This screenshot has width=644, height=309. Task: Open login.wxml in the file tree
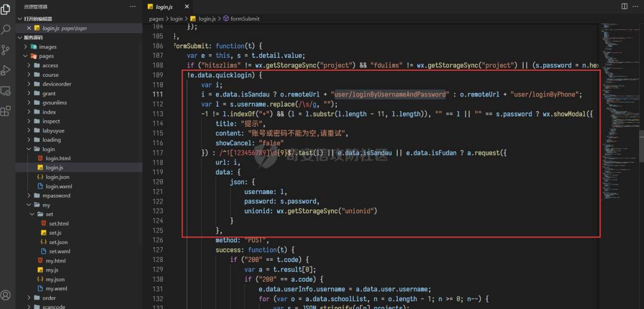click(x=58, y=186)
